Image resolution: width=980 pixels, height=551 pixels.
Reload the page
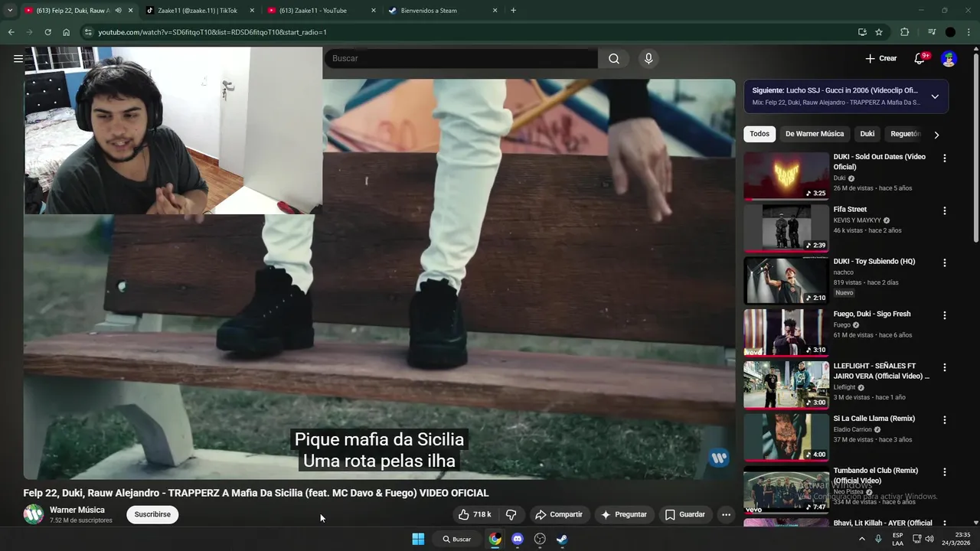pos(47,32)
